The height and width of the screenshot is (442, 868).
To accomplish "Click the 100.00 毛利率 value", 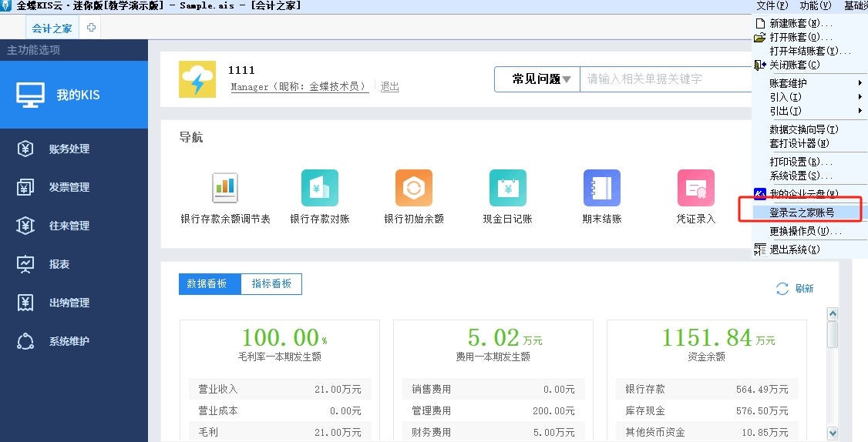I will click(284, 337).
